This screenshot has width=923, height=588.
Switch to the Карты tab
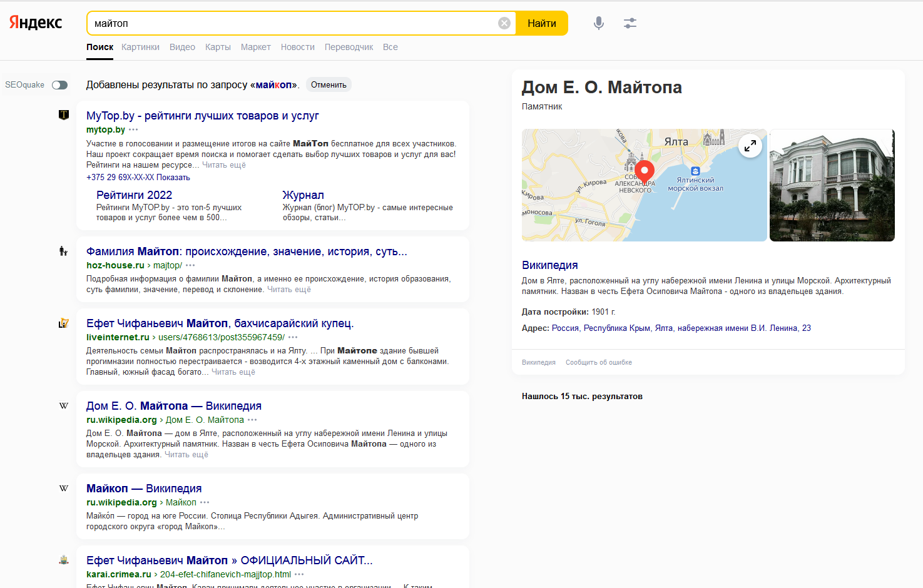point(218,47)
